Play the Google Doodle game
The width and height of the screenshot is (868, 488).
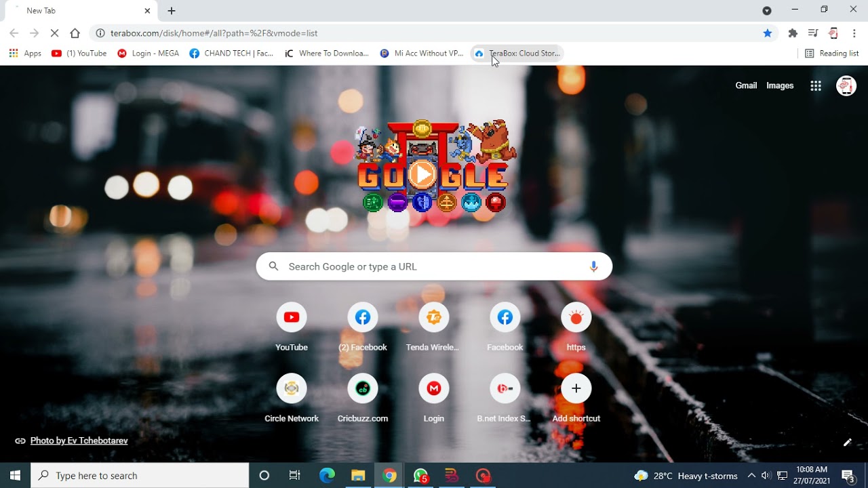coord(422,175)
